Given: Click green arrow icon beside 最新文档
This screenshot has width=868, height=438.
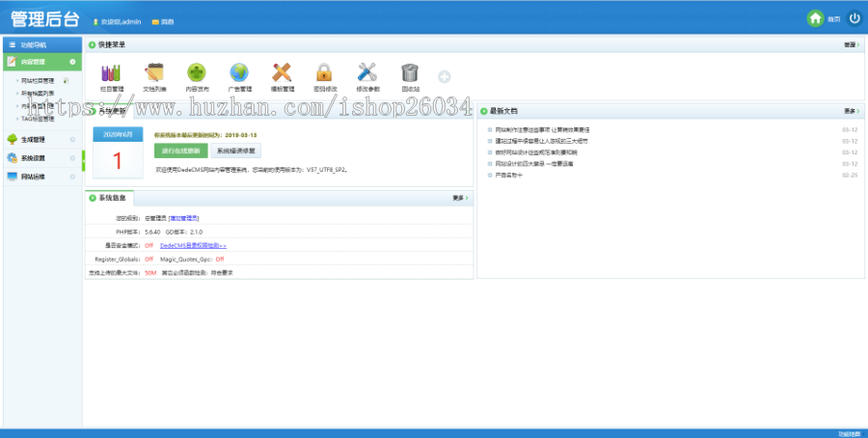Looking at the screenshot, I should pyautogui.click(x=484, y=111).
